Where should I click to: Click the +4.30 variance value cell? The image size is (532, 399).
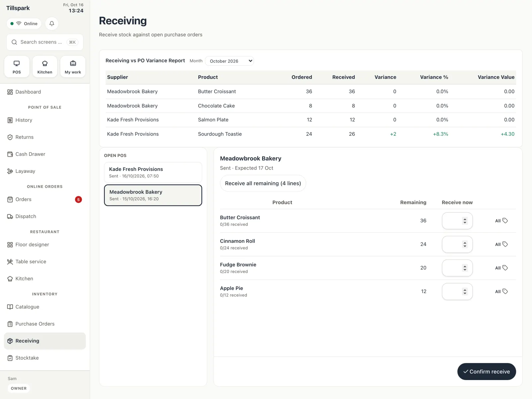(x=507, y=134)
